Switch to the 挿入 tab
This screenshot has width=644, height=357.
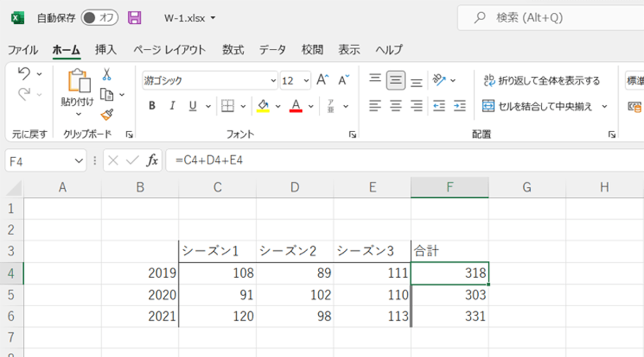(105, 50)
